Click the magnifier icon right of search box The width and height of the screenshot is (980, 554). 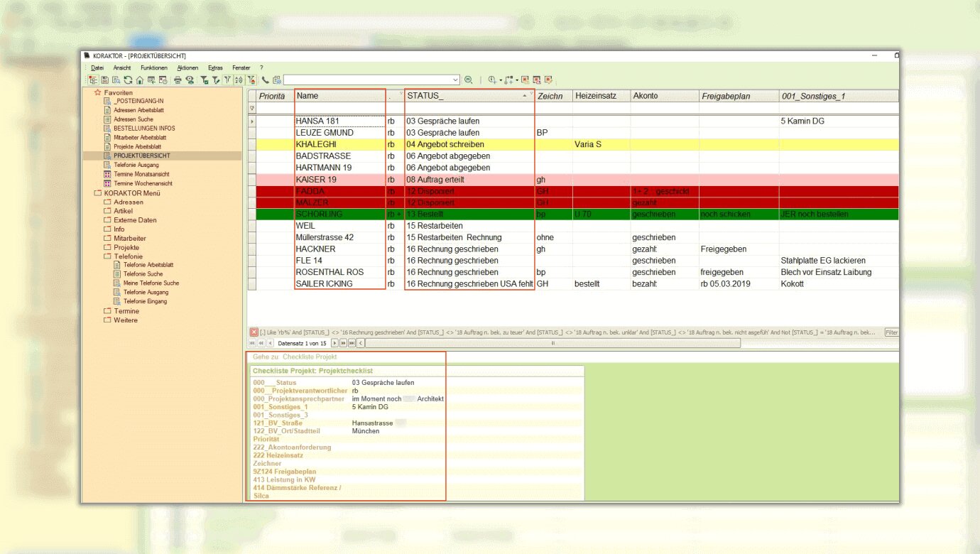pyautogui.click(x=468, y=80)
